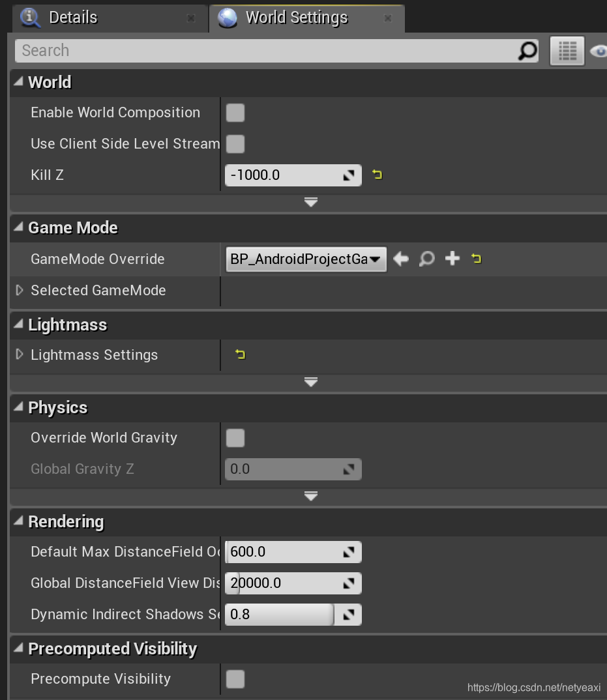Click the Details tab magnifier icon

click(31, 18)
